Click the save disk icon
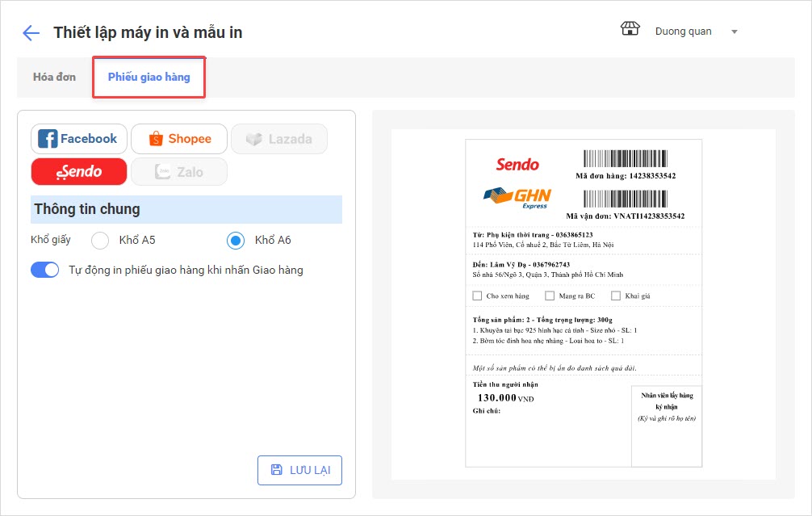 pyautogui.click(x=277, y=470)
